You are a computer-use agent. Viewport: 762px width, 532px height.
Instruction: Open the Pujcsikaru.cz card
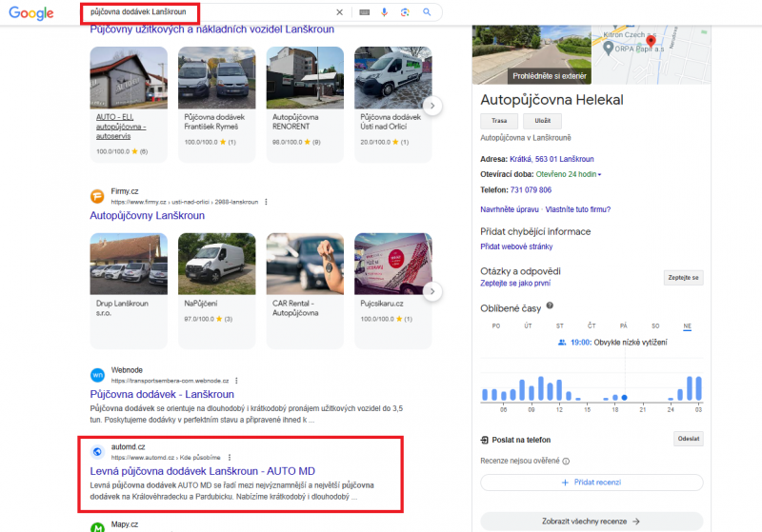point(392,290)
